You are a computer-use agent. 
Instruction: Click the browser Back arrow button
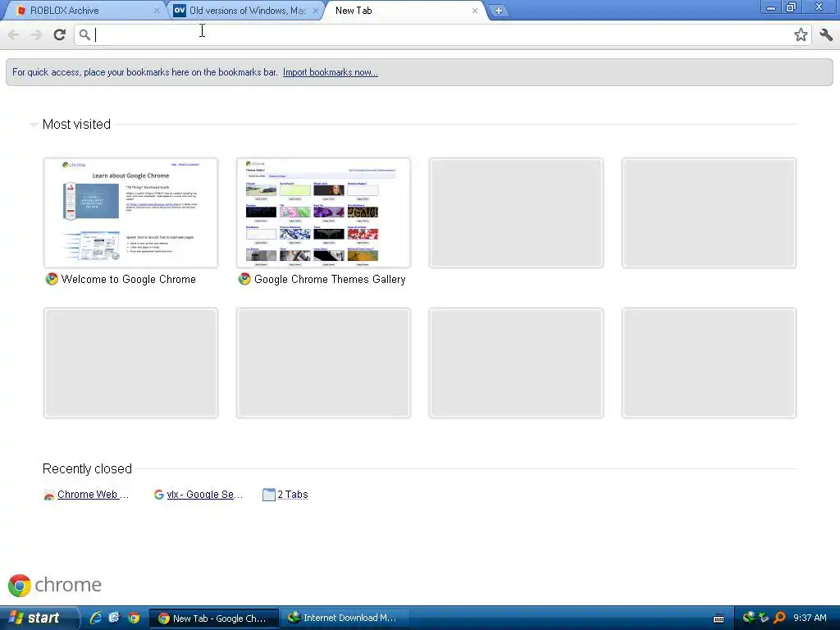pos(14,34)
